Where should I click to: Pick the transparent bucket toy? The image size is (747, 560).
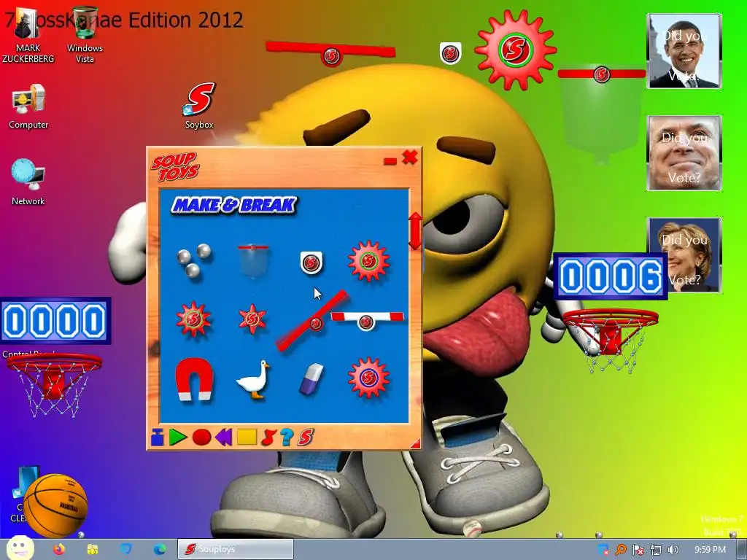[x=253, y=260]
